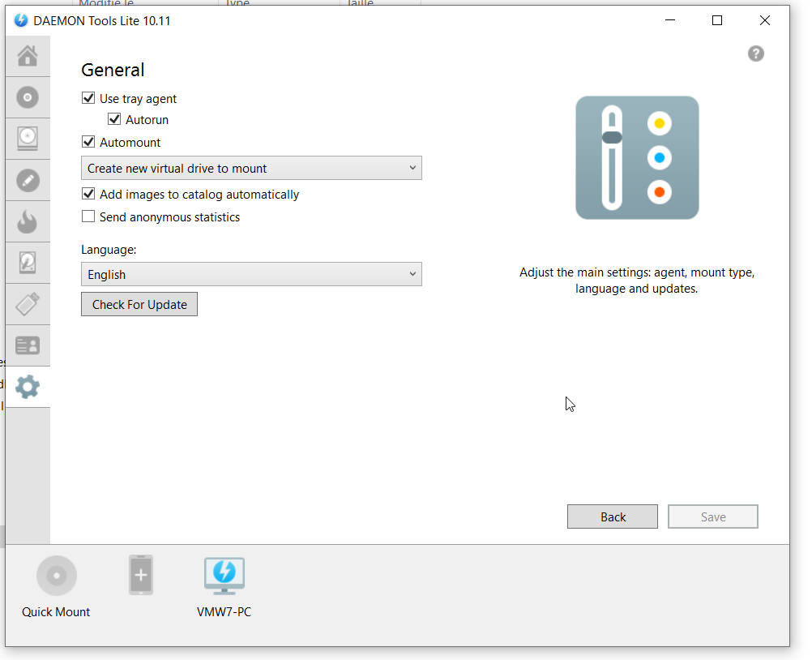Click the flame disc burn icon
Image resolution: width=812 pixels, height=660 pixels.
28,221
